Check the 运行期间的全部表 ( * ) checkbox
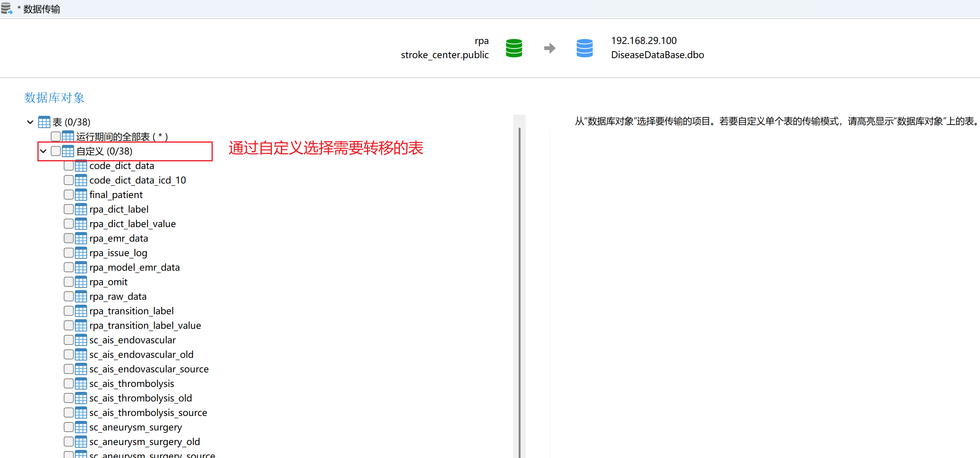 pyautogui.click(x=56, y=136)
